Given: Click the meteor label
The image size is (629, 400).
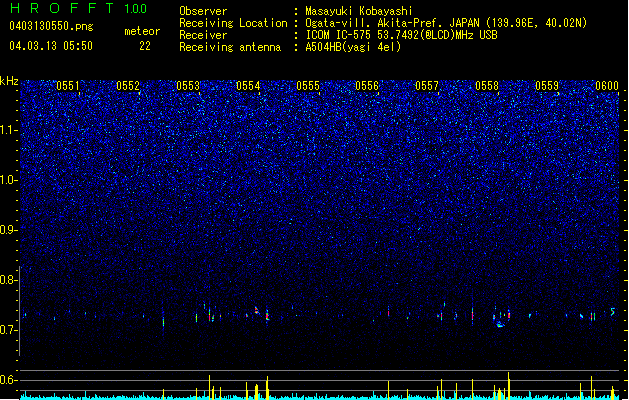Looking at the screenshot, I should [142, 31].
